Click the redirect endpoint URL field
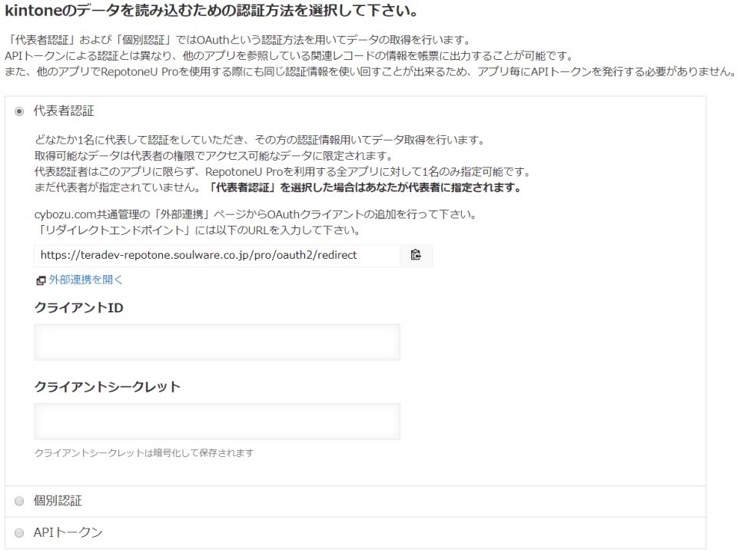Viewport: 737px width, 560px height. (217, 255)
